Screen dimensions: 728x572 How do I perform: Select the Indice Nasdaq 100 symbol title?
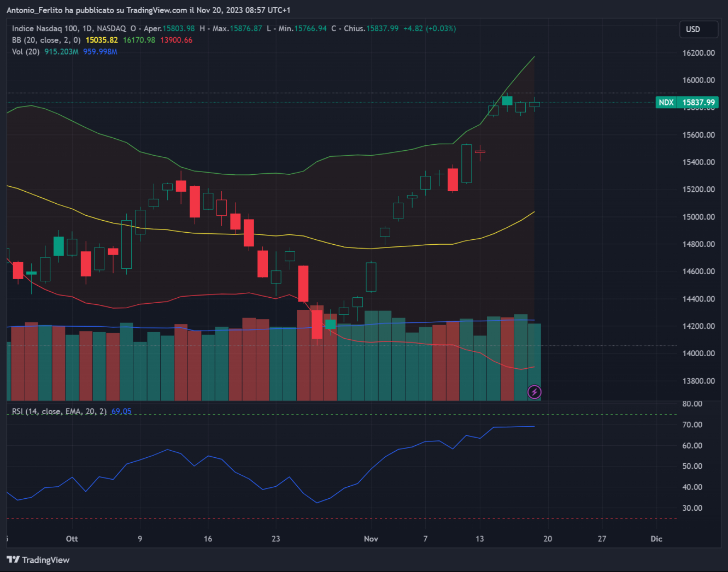tap(69, 28)
